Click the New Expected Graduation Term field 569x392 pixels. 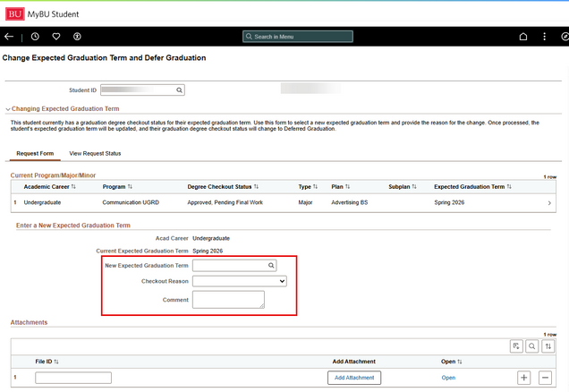234,265
